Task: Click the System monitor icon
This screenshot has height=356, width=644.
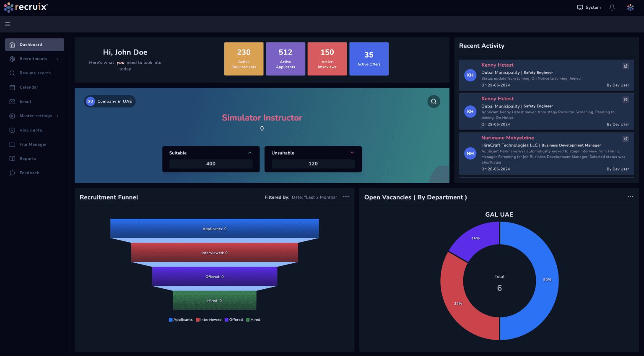Action: [580, 8]
